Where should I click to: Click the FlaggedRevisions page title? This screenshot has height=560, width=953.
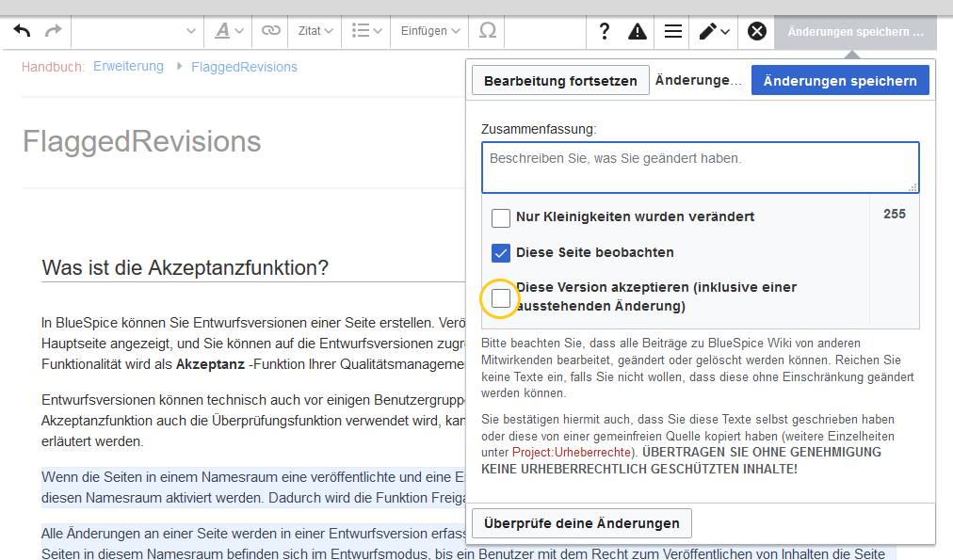point(141,141)
